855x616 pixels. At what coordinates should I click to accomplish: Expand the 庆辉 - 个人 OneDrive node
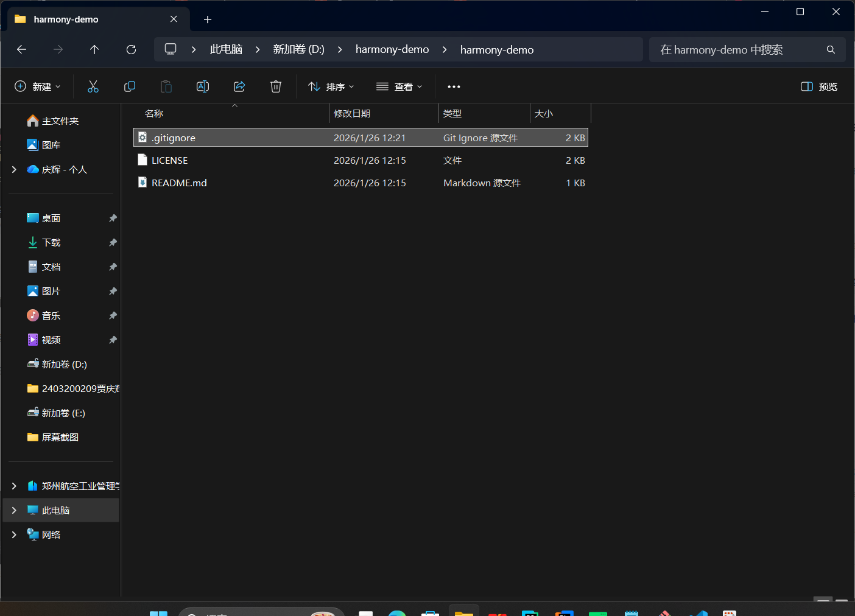click(x=14, y=169)
